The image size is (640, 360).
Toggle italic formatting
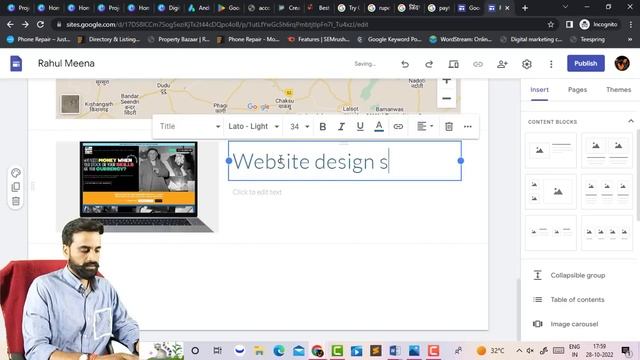click(341, 127)
